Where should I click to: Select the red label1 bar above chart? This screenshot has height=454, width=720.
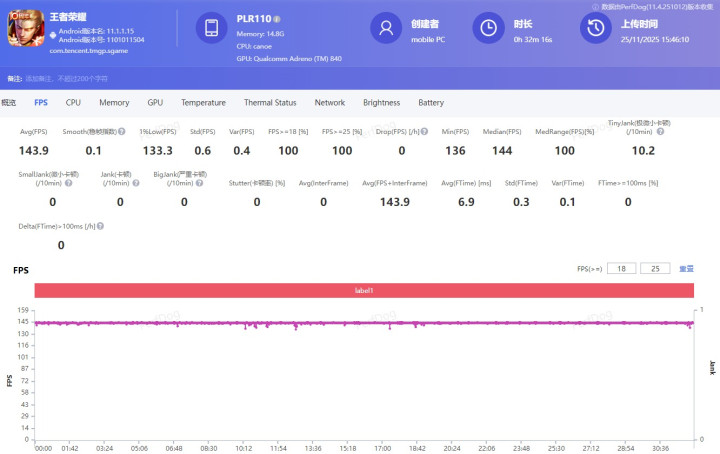point(364,290)
